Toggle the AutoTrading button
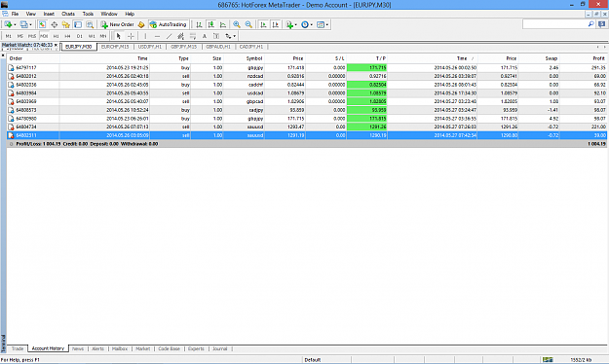 click(x=169, y=24)
